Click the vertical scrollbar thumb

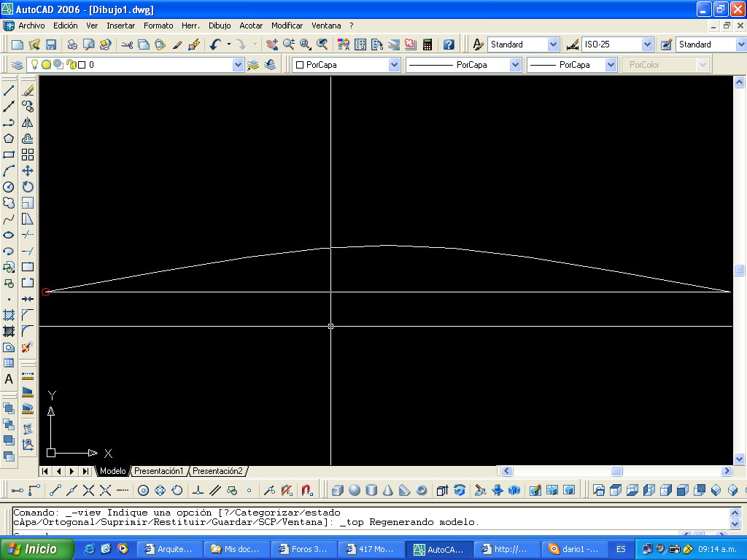739,270
